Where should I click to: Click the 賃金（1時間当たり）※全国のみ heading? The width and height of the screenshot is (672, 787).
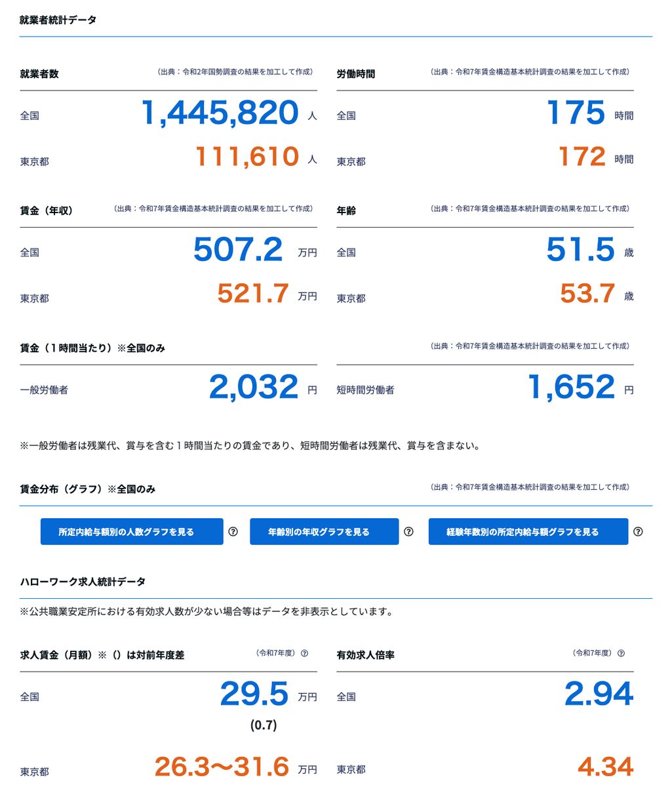(x=92, y=348)
